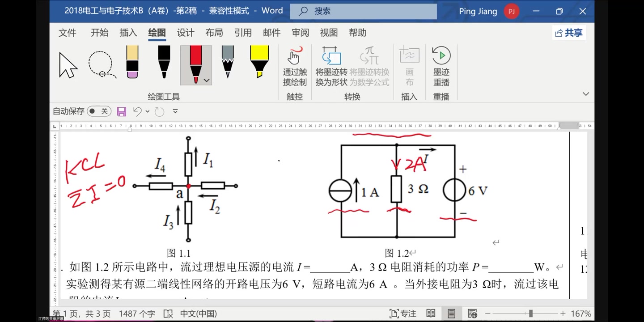Click the document title in the title bar
This screenshot has width=644, height=322.
(174, 11)
